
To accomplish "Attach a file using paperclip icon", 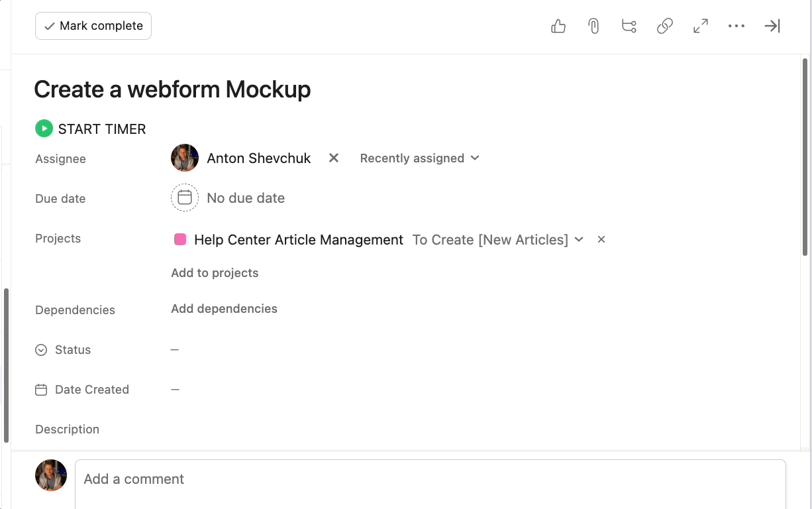I will [593, 27].
